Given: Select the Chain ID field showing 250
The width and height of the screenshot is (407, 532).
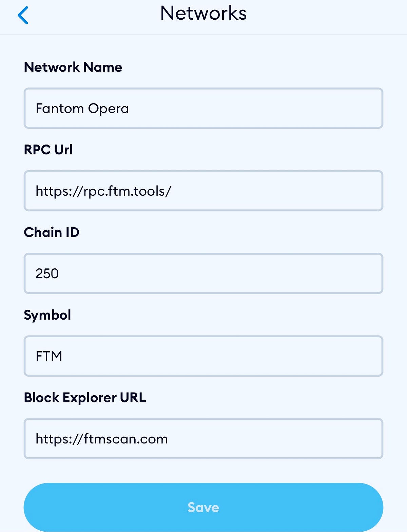Looking at the screenshot, I should (x=203, y=273).
